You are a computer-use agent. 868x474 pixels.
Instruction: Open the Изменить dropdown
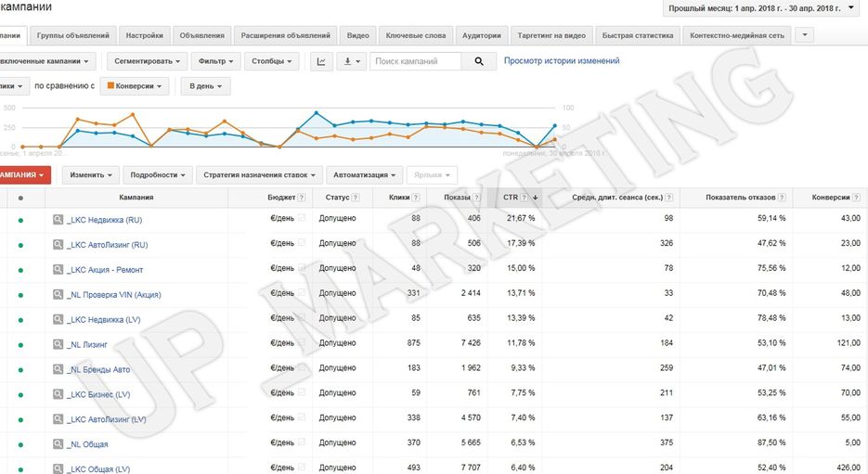click(91, 174)
